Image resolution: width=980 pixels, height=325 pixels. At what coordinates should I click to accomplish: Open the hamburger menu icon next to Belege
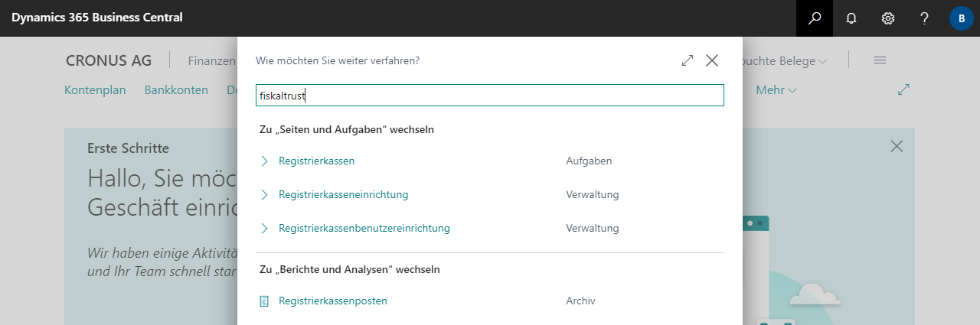(x=880, y=60)
